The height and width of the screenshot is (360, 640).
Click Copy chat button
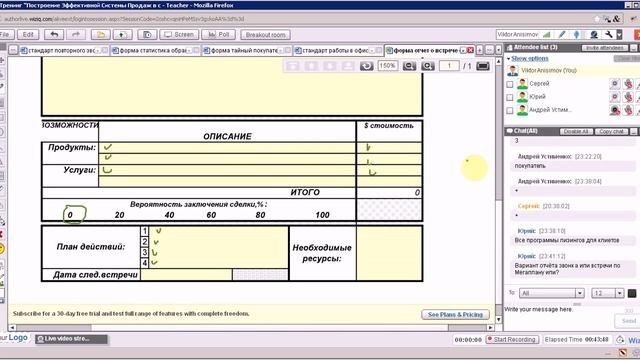tap(611, 131)
